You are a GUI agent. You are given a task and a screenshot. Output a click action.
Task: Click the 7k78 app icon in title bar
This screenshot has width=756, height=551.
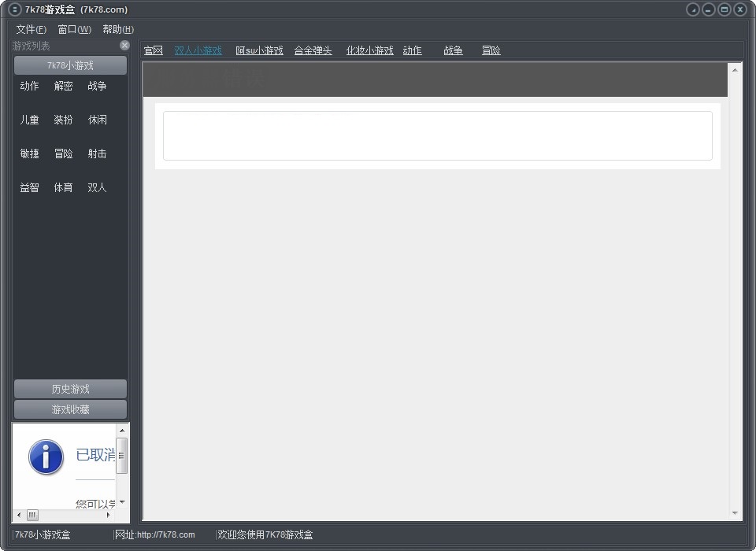[x=14, y=9]
